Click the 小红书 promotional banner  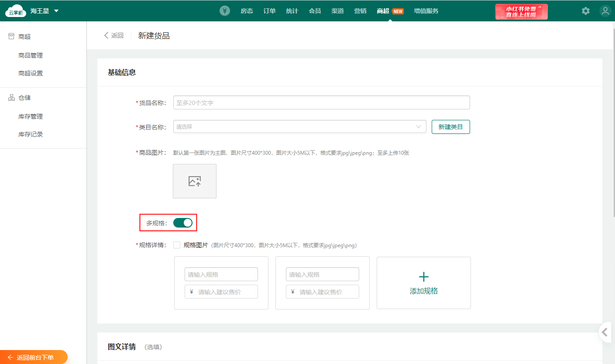click(x=521, y=11)
